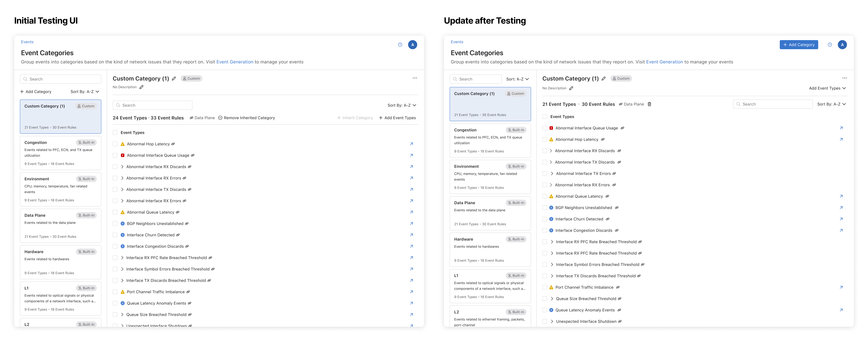Screen dimensions: 868x341
Task: Open event list Sort By: A-Z, Initial Testing UI
Action: (x=402, y=105)
